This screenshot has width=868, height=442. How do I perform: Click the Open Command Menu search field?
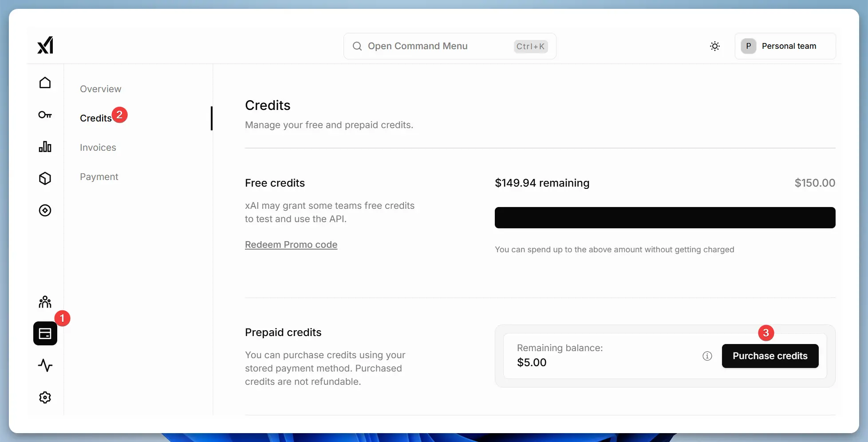coord(449,46)
